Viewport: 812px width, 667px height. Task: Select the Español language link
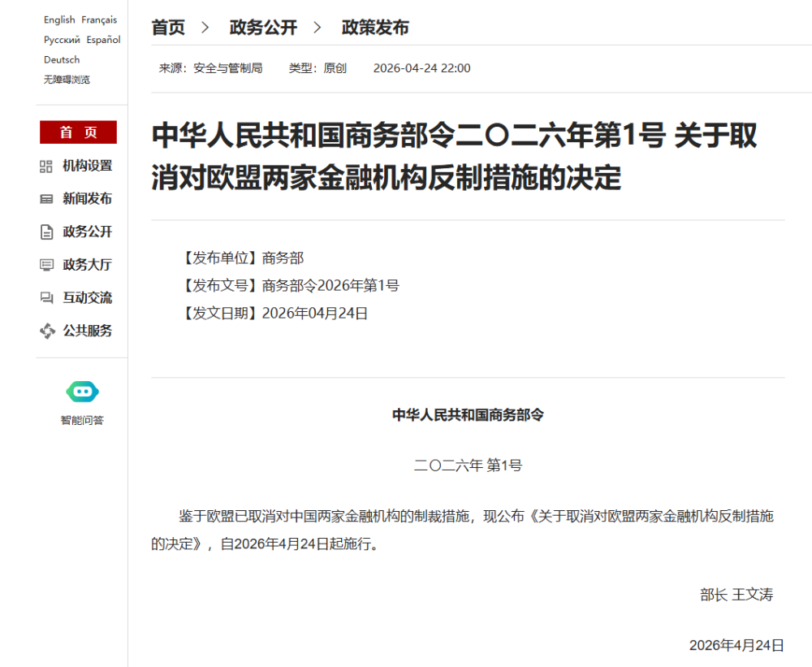point(104,40)
